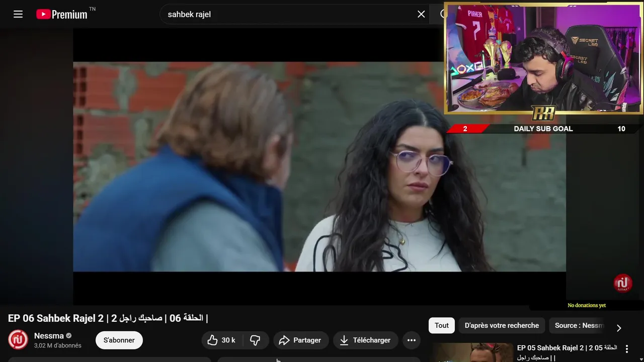
Task: Show more filter chips with arrow
Action: (x=619, y=328)
